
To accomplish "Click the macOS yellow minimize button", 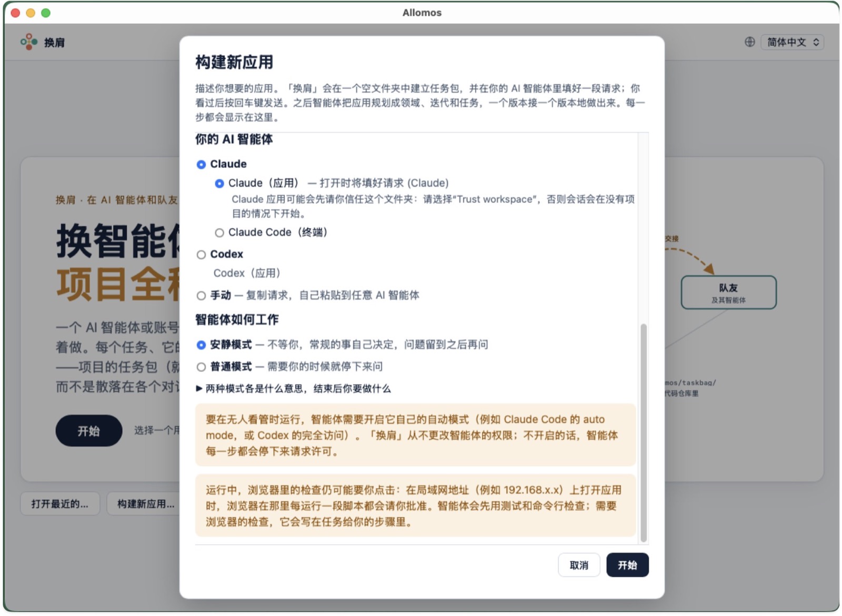I will pos(31,13).
